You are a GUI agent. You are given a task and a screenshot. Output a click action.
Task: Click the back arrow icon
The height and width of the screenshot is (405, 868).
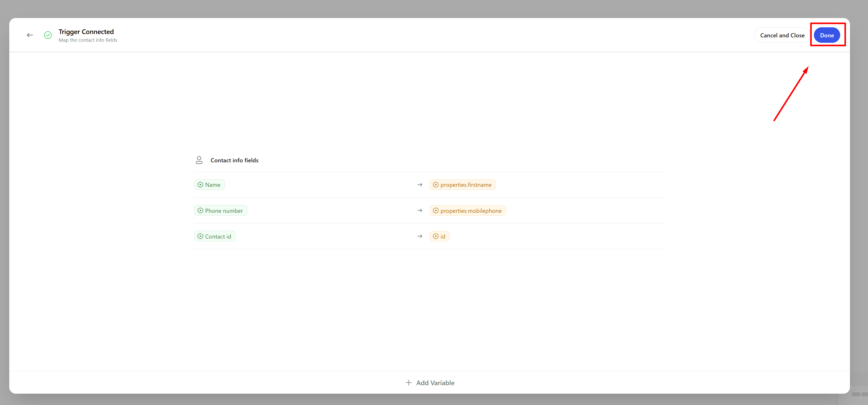click(30, 35)
